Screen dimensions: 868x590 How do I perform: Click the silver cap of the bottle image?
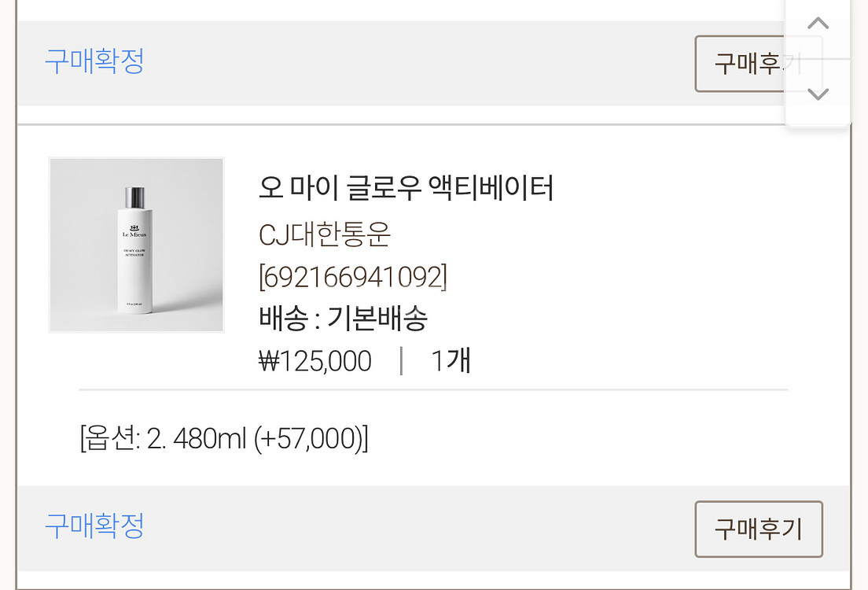point(134,197)
